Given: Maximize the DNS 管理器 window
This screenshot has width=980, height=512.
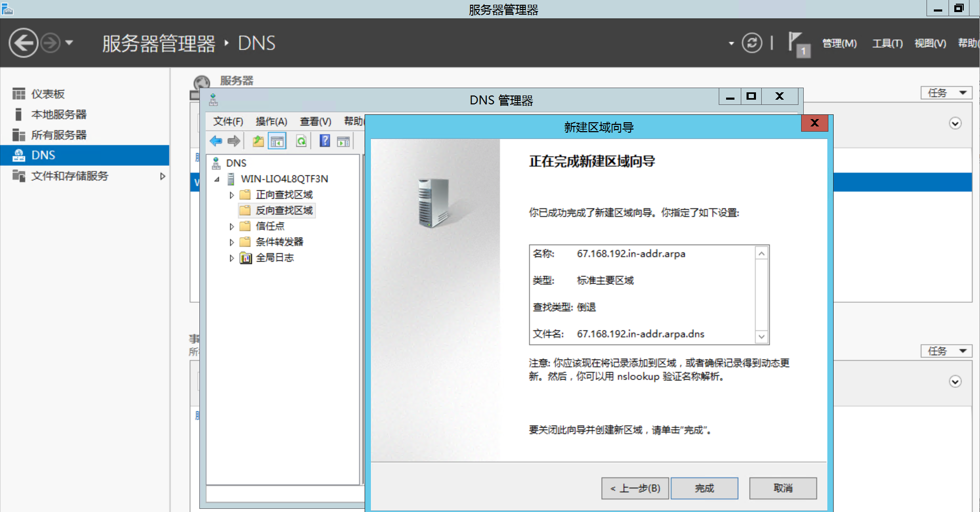Looking at the screenshot, I should (x=751, y=97).
